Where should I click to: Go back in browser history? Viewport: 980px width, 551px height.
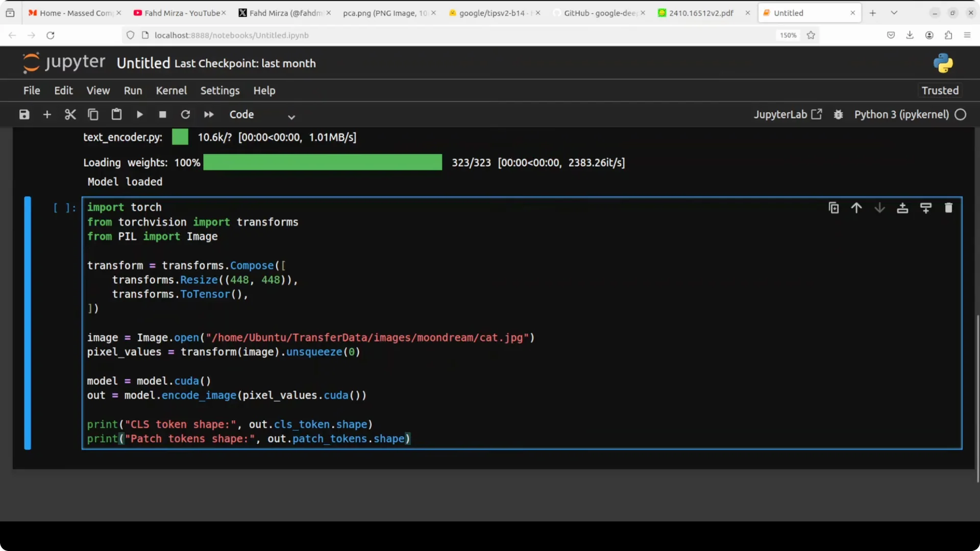click(12, 35)
